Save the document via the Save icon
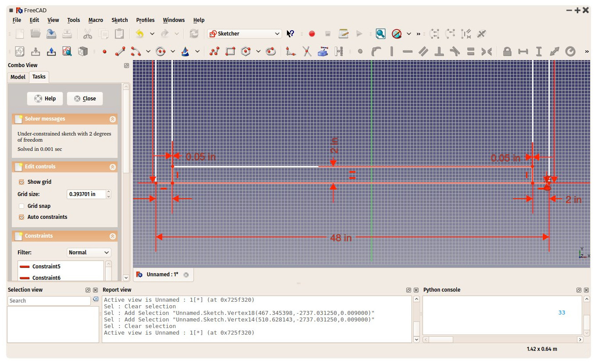598x364 pixels. tap(51, 34)
